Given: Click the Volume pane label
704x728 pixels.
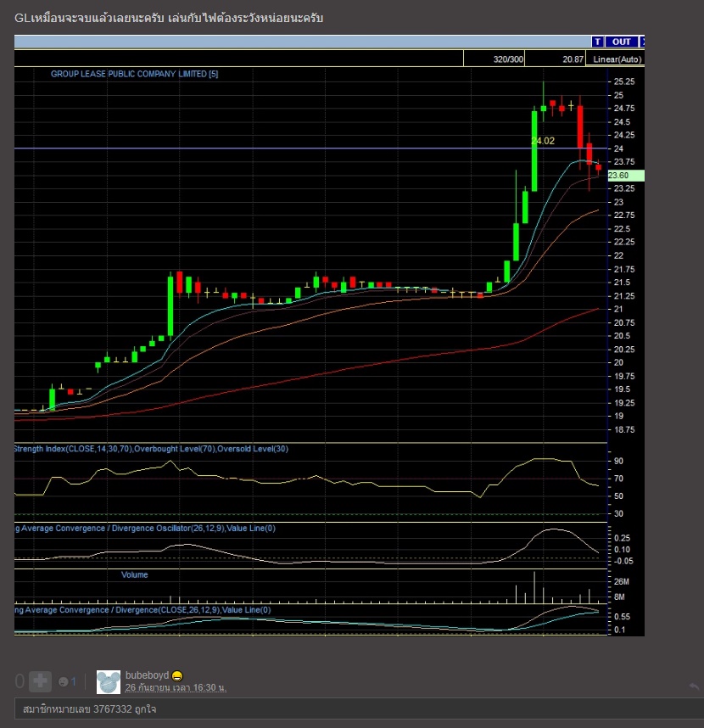Looking at the screenshot, I should click(x=135, y=574).
